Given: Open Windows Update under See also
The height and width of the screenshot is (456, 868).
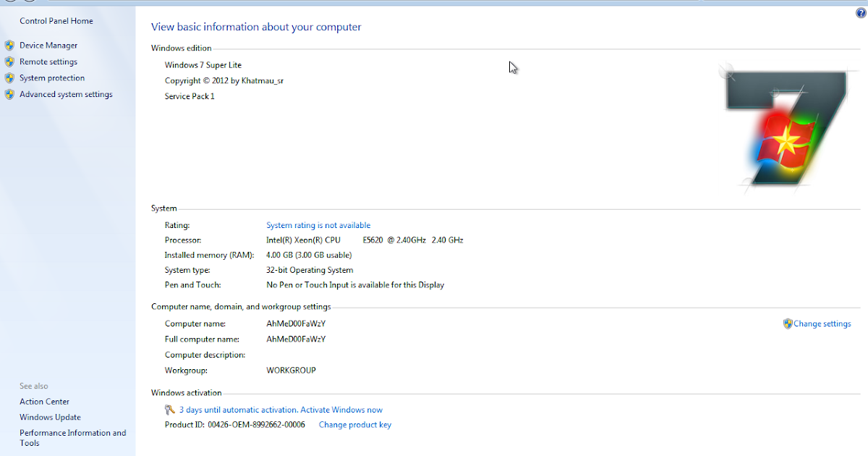Looking at the screenshot, I should coord(50,417).
